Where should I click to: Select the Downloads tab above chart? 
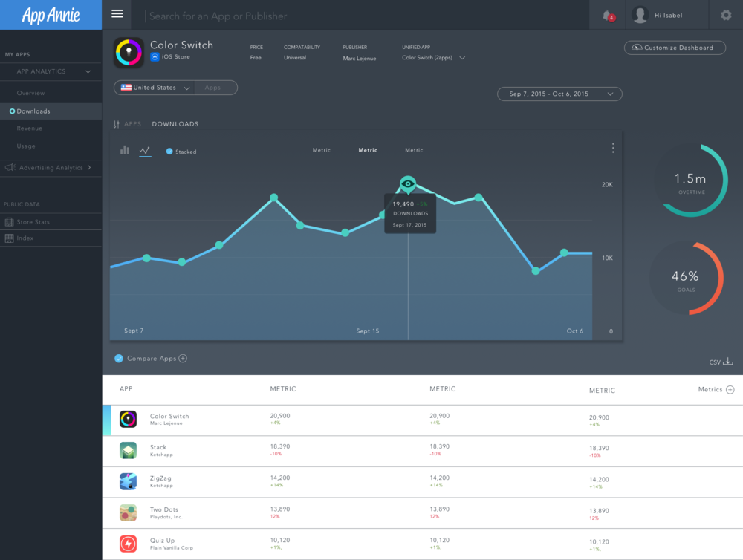click(175, 124)
